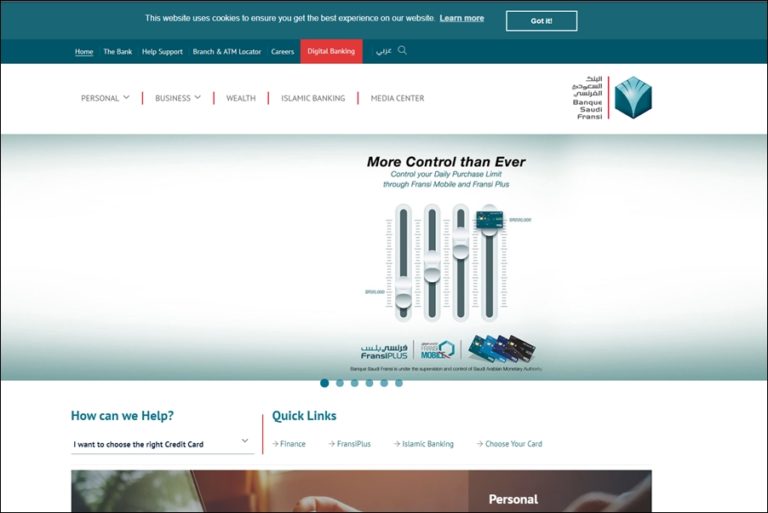Open the Wealth menu item
768x513 pixels.
point(240,98)
